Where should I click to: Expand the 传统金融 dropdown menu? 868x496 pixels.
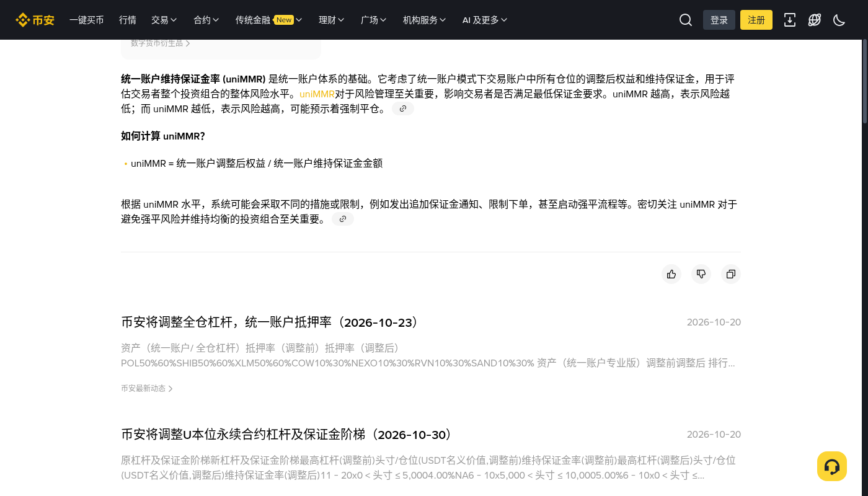point(268,20)
